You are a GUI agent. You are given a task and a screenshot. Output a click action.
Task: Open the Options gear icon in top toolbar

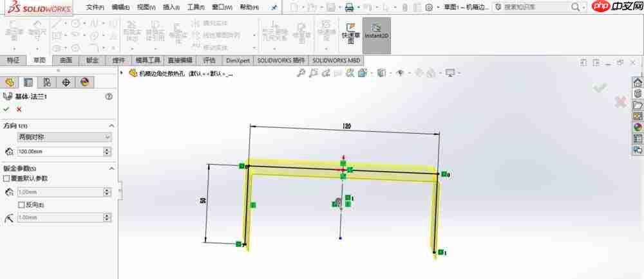click(x=429, y=7)
